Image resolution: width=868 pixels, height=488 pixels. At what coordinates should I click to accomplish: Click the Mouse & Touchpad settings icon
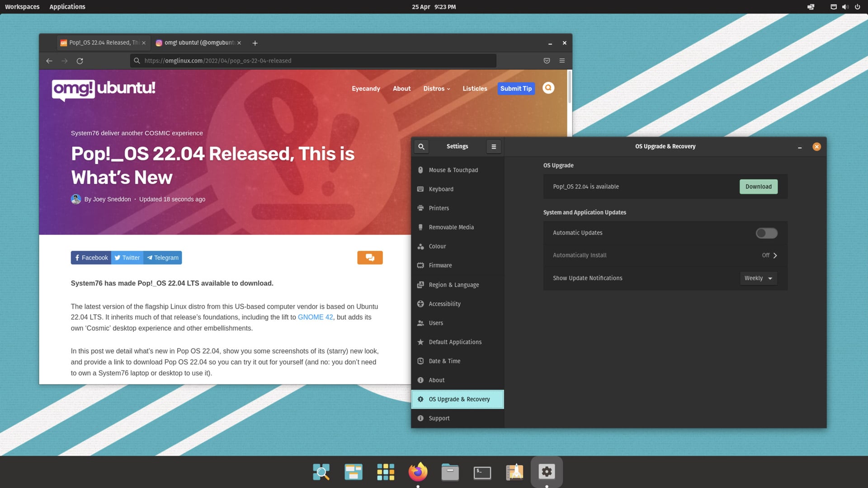tap(421, 170)
